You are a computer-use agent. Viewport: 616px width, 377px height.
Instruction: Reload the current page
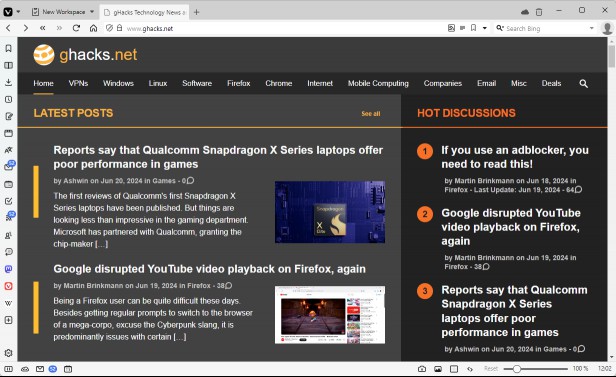[x=76, y=28]
